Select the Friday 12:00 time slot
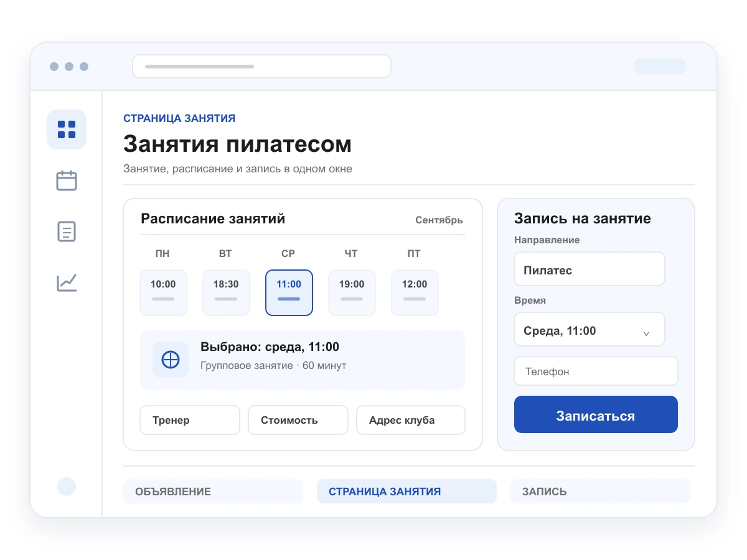 tap(415, 292)
